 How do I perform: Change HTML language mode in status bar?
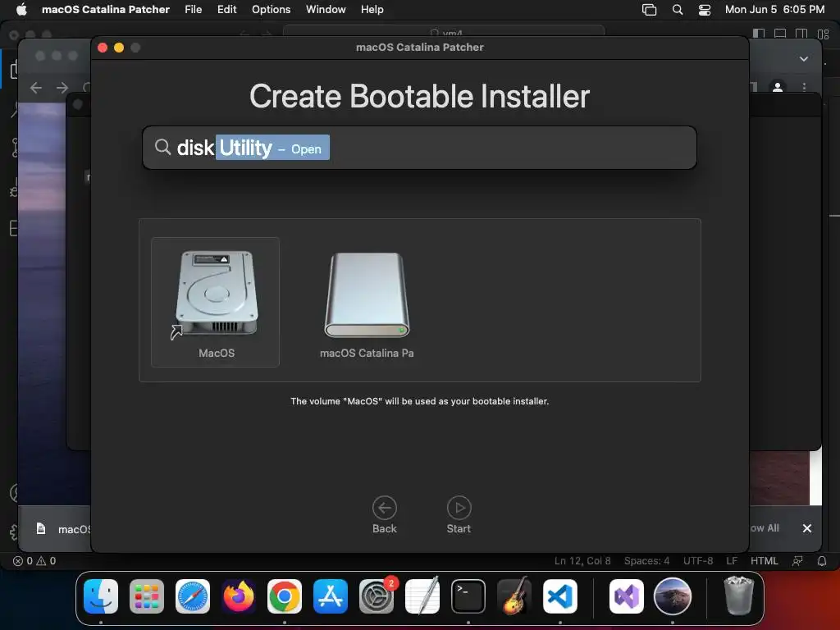point(764,561)
